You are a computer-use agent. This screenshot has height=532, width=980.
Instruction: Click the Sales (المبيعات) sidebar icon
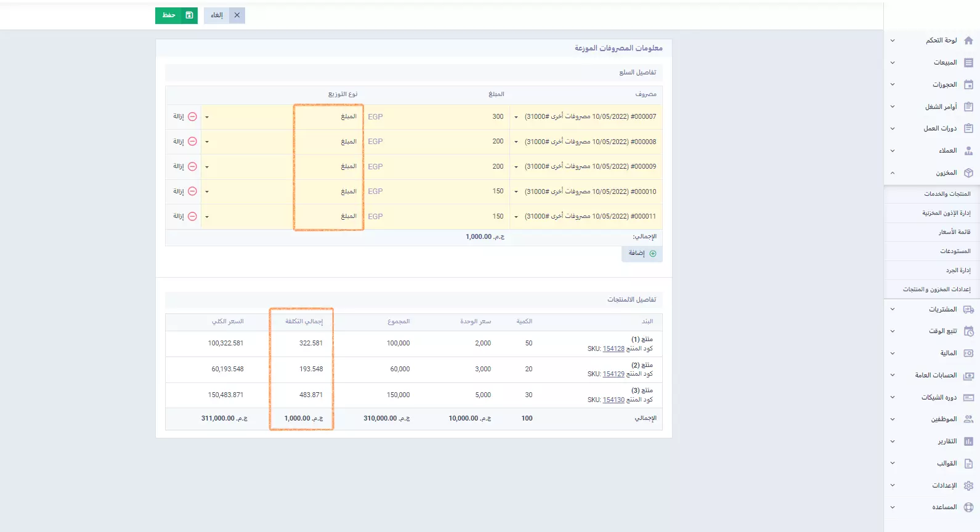point(968,63)
